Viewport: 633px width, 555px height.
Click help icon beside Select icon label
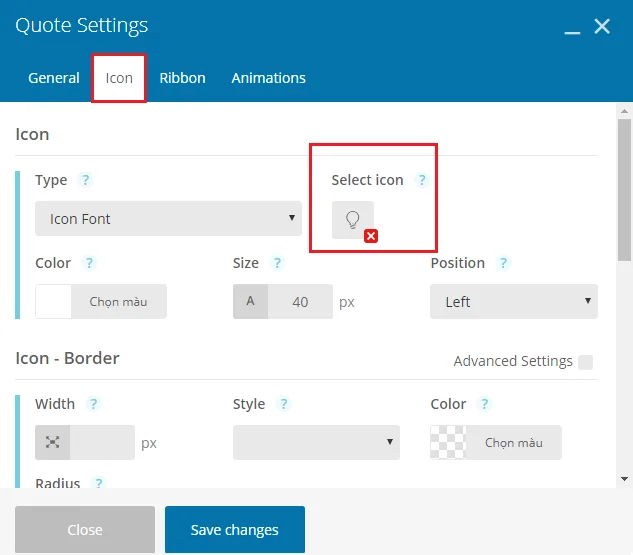422,180
